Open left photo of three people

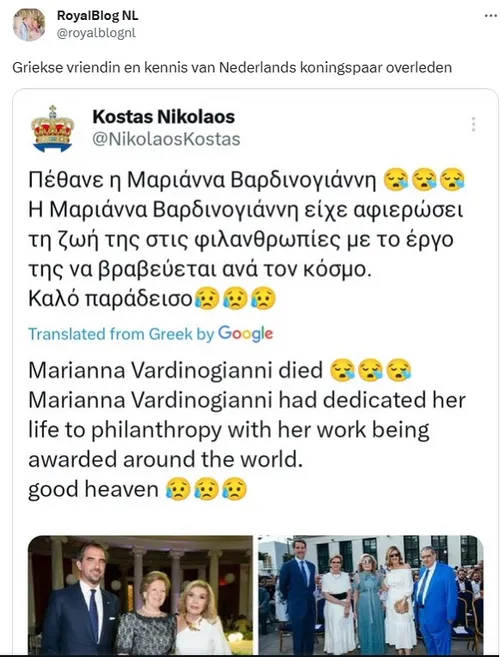coord(140,595)
